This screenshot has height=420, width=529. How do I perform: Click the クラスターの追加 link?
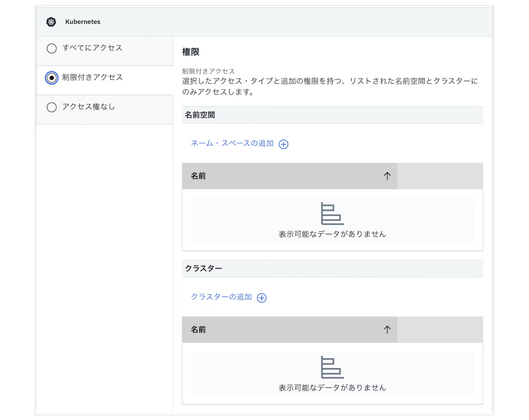click(x=221, y=297)
